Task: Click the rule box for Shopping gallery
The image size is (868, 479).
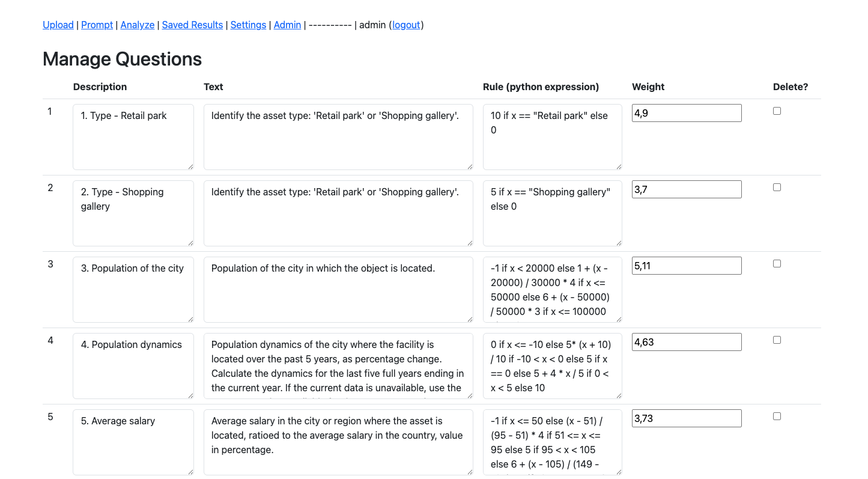Action: point(551,213)
